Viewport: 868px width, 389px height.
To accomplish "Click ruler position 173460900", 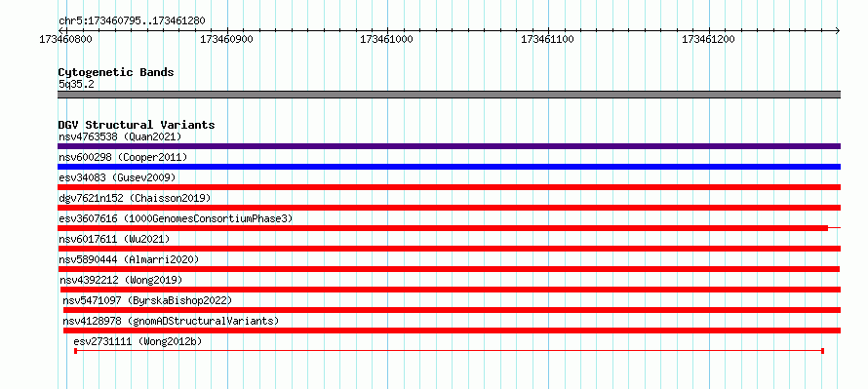I will pyautogui.click(x=227, y=39).
